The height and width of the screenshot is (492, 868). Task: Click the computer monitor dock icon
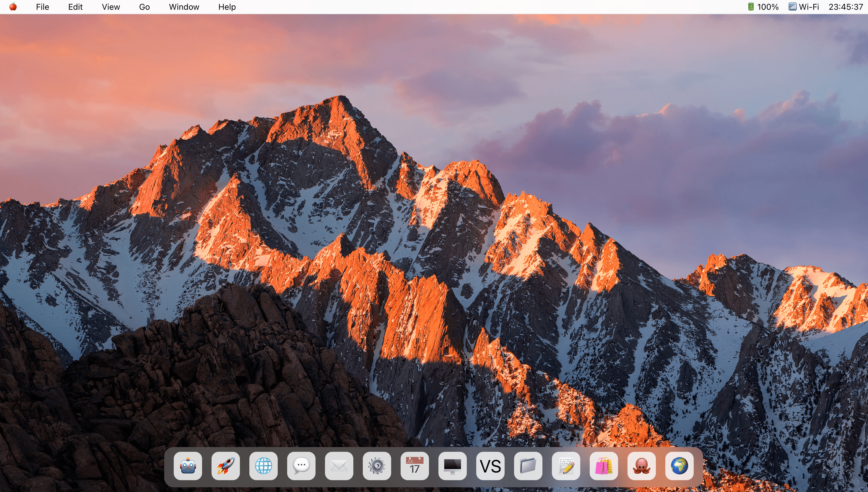[452, 466]
